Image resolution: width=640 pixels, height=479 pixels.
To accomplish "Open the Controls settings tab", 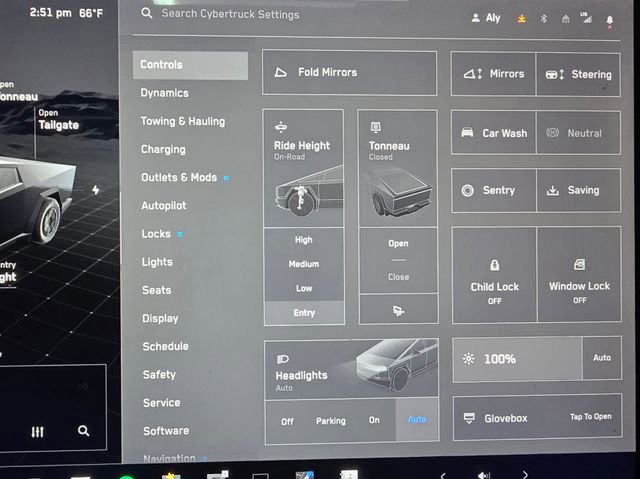I will [x=190, y=65].
